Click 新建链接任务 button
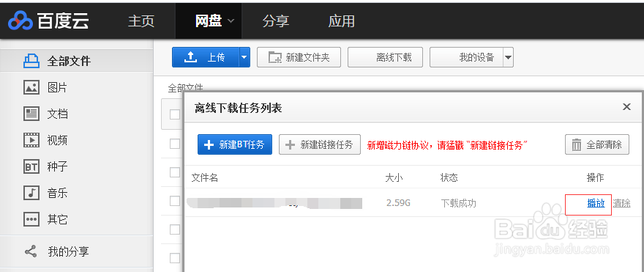Viewport: 644px width, 272px height. [320, 144]
